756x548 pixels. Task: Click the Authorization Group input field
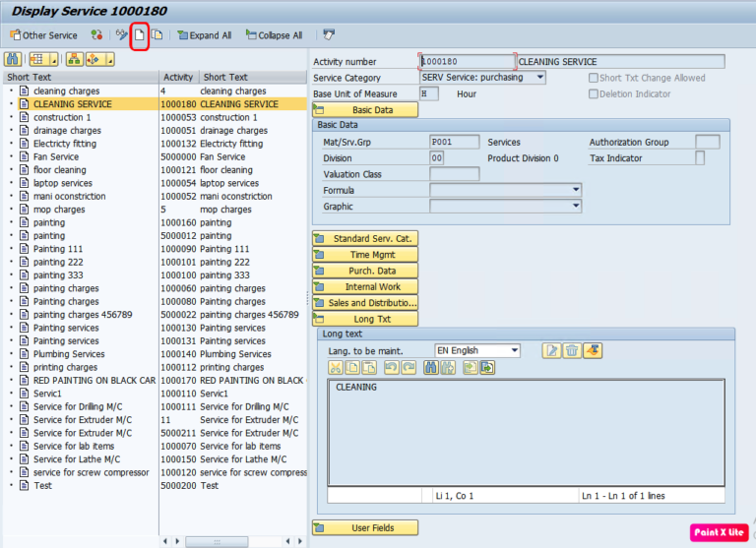point(708,142)
